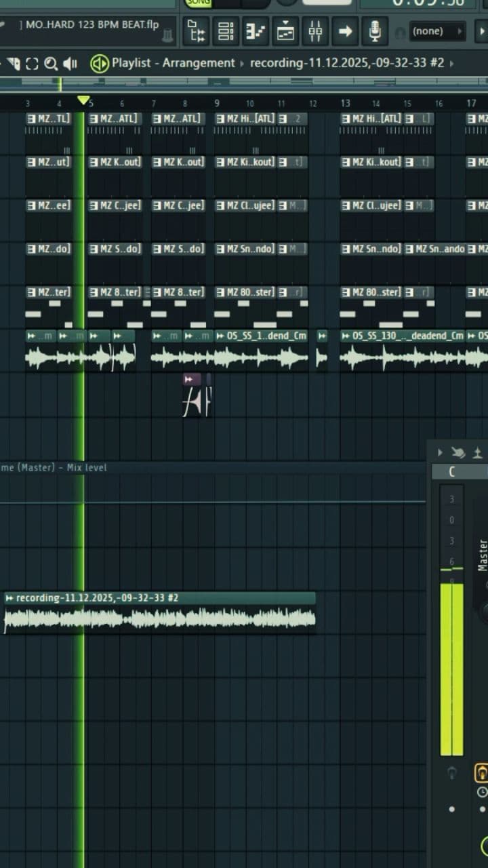Expand the arrow after recording-11.12.2025 breadcrumb
The height and width of the screenshot is (868, 488).
(451, 63)
